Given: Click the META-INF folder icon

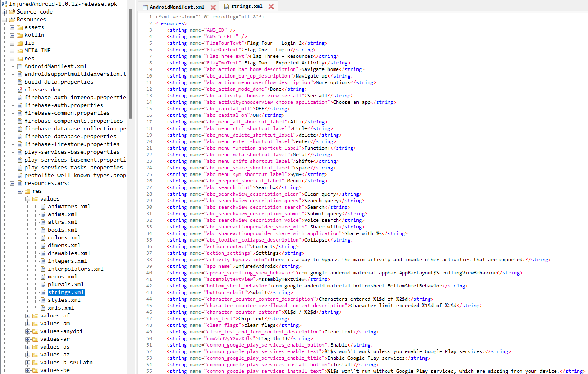Looking at the screenshot, I should [19, 50].
